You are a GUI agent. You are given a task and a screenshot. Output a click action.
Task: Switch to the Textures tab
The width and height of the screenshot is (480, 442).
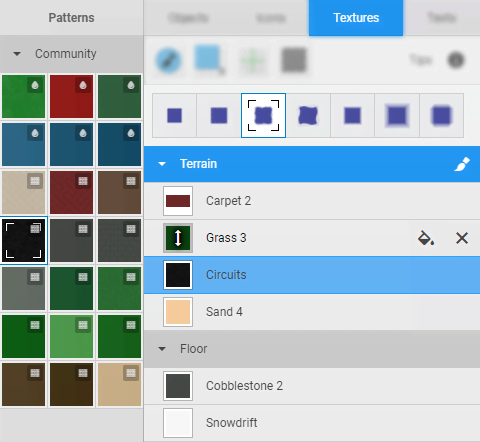[356, 18]
